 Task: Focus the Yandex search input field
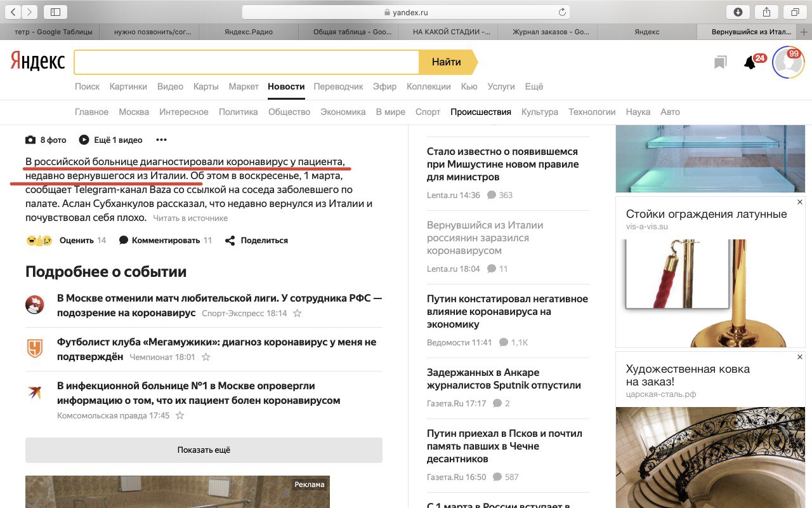[x=247, y=62]
